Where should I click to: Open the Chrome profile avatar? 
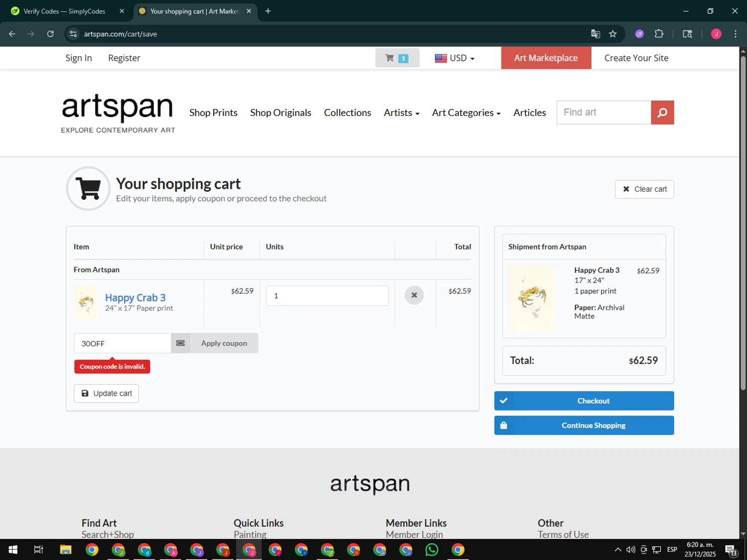click(716, 34)
